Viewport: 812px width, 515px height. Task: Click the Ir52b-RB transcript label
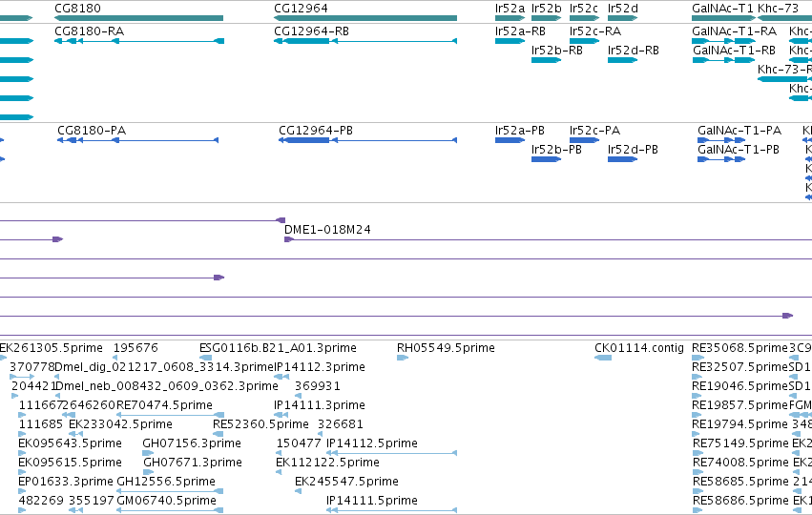click(x=556, y=51)
